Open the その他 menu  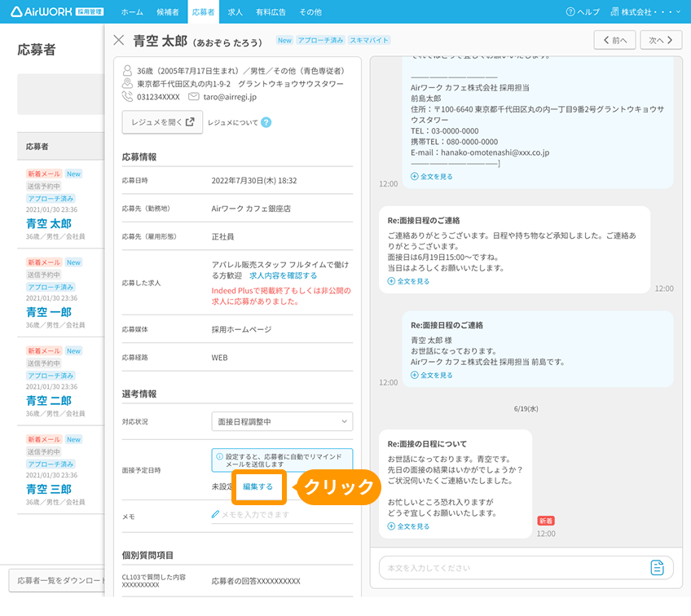[x=310, y=12]
